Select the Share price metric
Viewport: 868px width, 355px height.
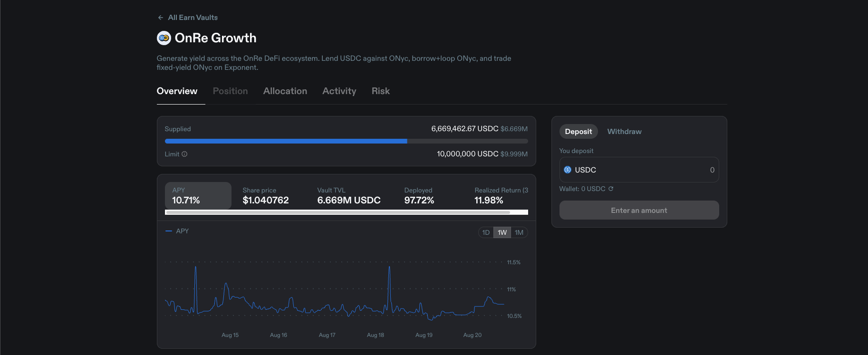pyautogui.click(x=266, y=195)
